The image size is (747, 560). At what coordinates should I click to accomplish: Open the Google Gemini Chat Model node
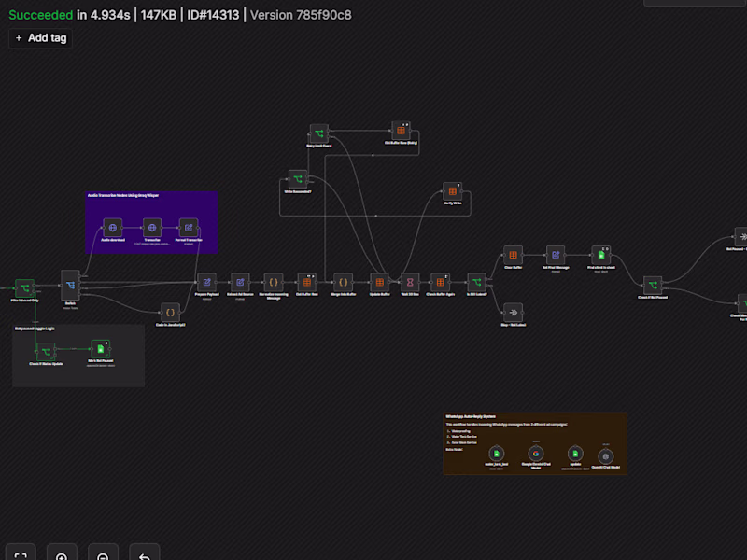(x=536, y=454)
